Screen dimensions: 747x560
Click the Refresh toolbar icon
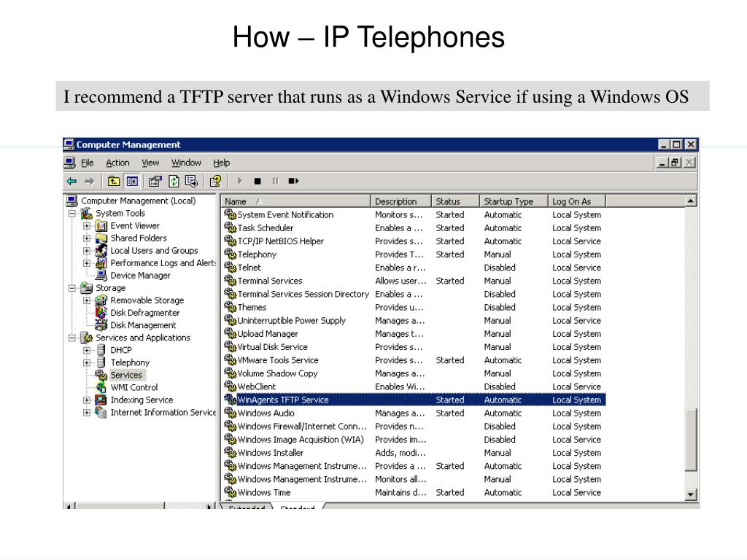coord(174,181)
